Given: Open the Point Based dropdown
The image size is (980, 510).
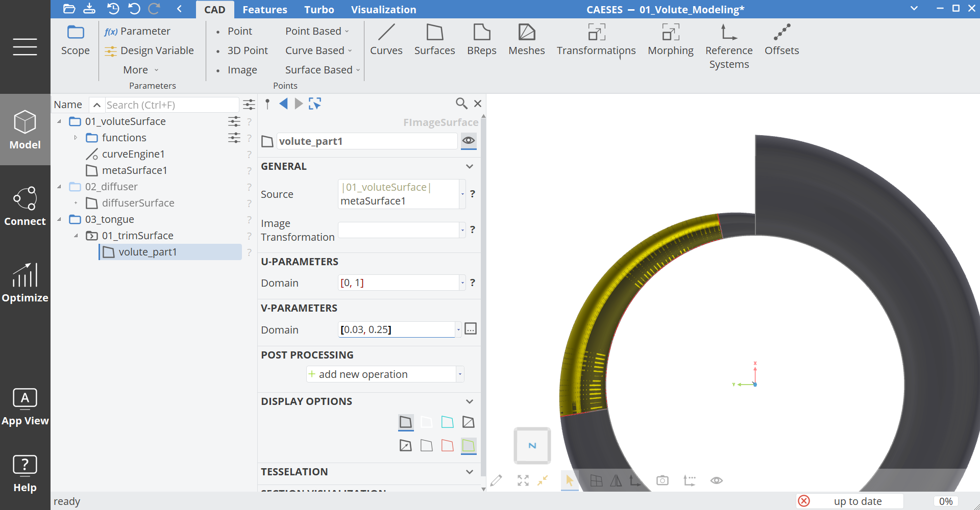Looking at the screenshot, I should 317,31.
